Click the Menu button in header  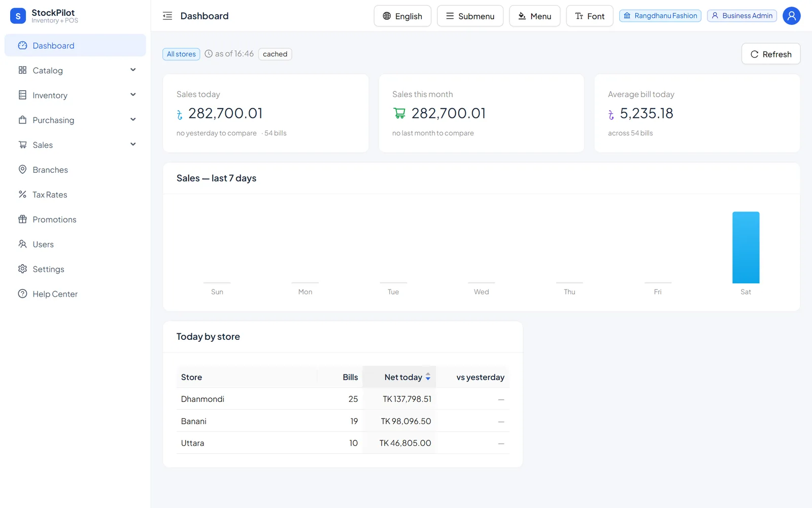534,16
